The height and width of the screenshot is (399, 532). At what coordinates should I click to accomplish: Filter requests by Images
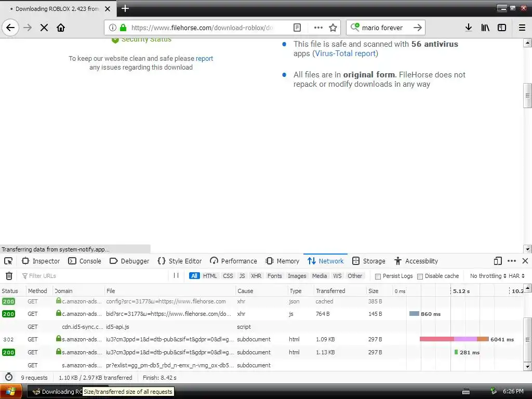click(x=297, y=276)
